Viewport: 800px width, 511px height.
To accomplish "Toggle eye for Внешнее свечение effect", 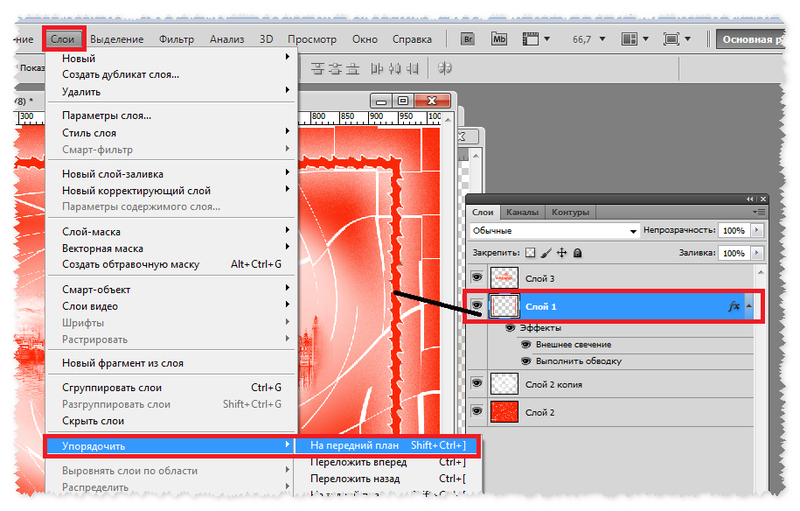I will (x=526, y=344).
